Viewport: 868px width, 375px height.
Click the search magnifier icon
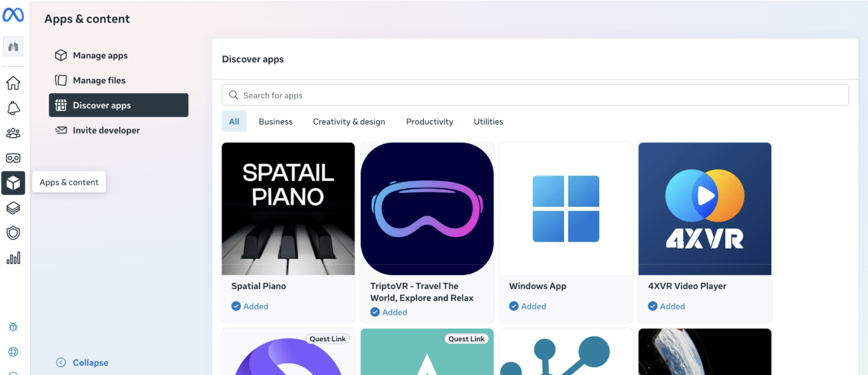click(x=233, y=95)
